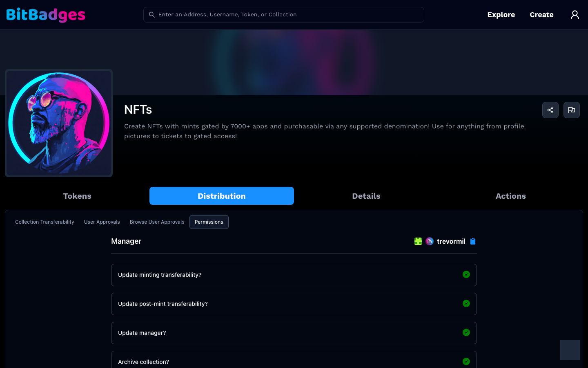Open Browse User Approvals sub-tab
The width and height of the screenshot is (588, 368).
coord(157,222)
